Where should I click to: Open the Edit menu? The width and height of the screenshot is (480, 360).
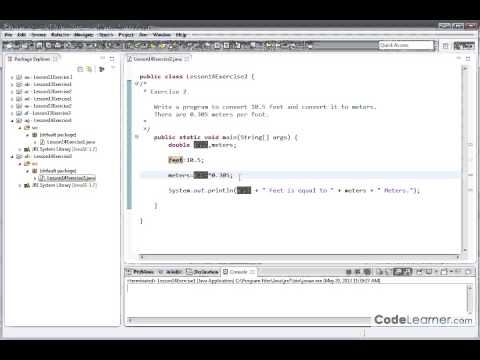tap(22, 35)
